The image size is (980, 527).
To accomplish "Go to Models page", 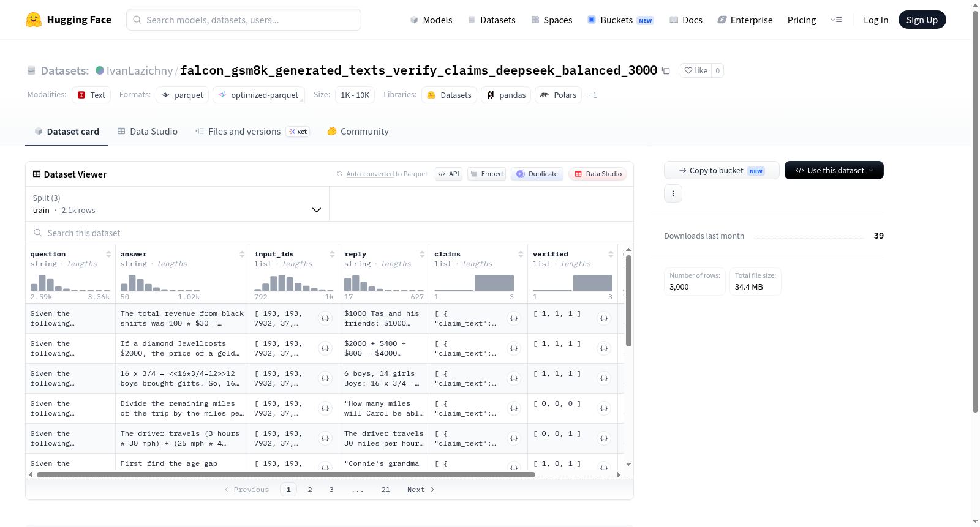I will (431, 20).
